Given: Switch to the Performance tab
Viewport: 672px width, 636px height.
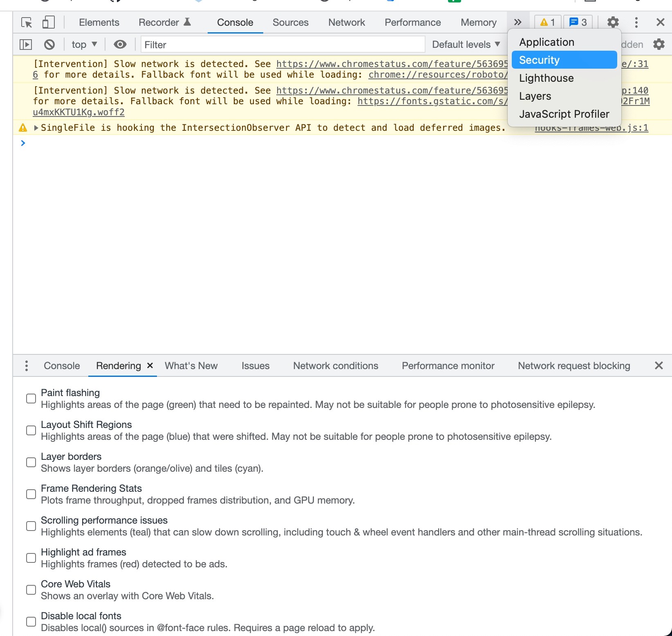Looking at the screenshot, I should pos(413,22).
